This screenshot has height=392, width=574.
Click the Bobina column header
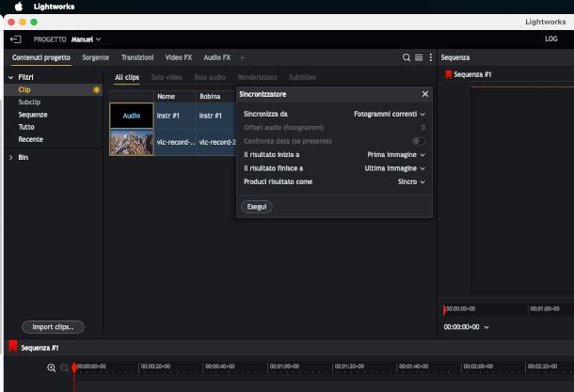point(216,97)
